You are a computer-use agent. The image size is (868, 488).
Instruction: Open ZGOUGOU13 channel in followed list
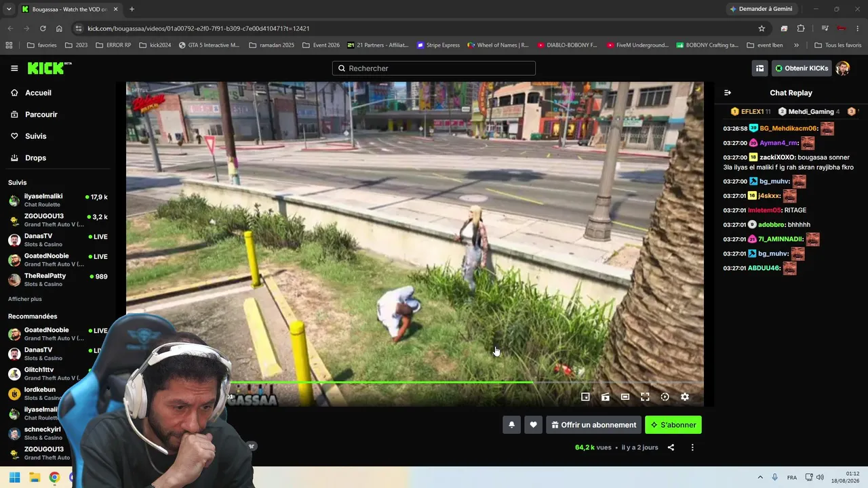tap(58, 220)
